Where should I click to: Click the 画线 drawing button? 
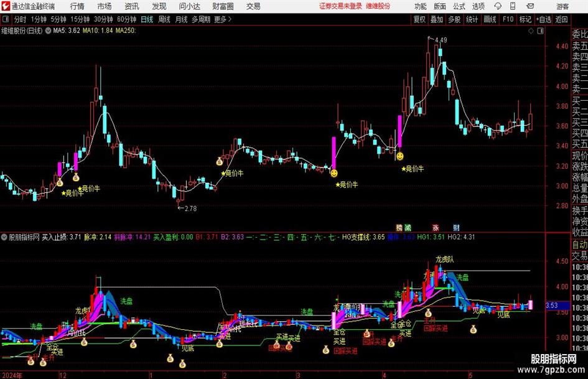[x=490, y=19]
